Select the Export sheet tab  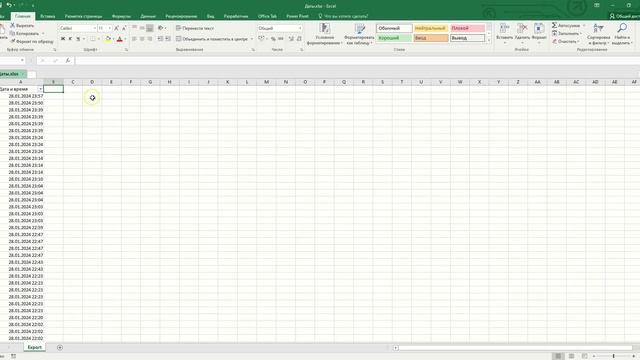34,347
